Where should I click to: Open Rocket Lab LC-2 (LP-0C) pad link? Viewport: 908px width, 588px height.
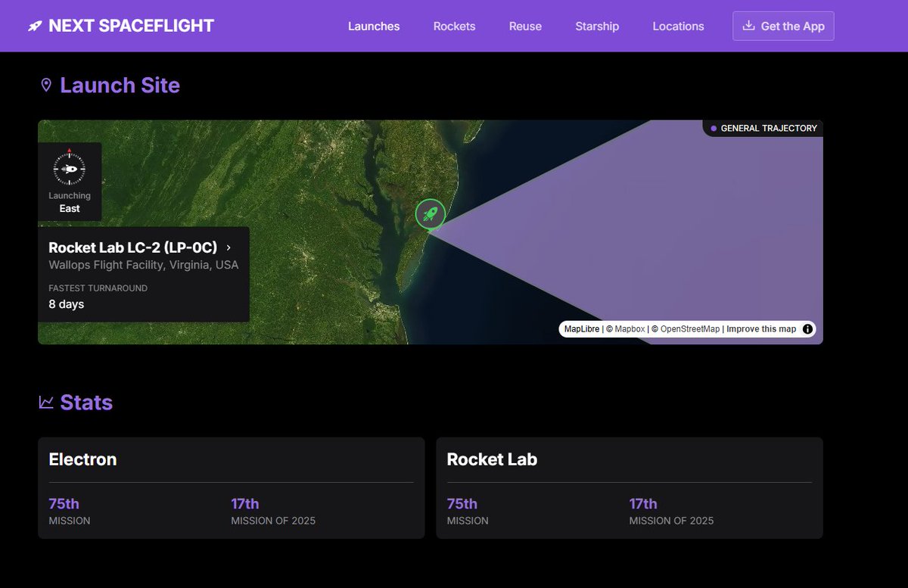click(x=140, y=247)
